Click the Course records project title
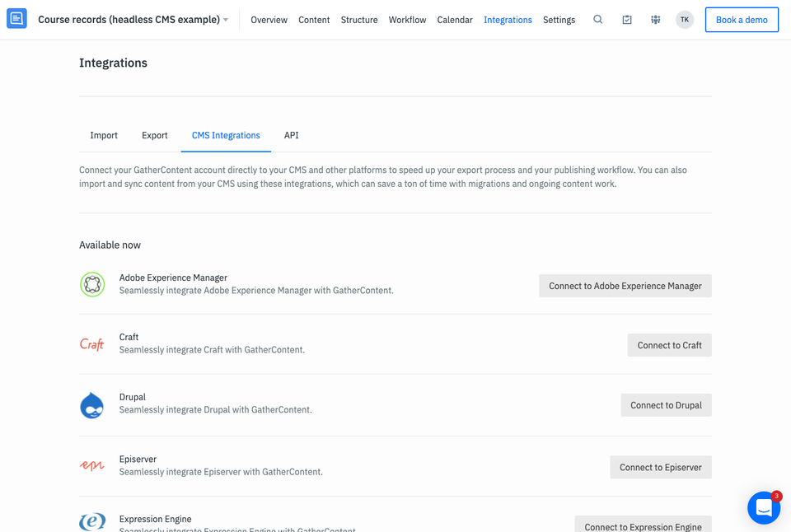The image size is (791, 532). pyautogui.click(x=129, y=20)
